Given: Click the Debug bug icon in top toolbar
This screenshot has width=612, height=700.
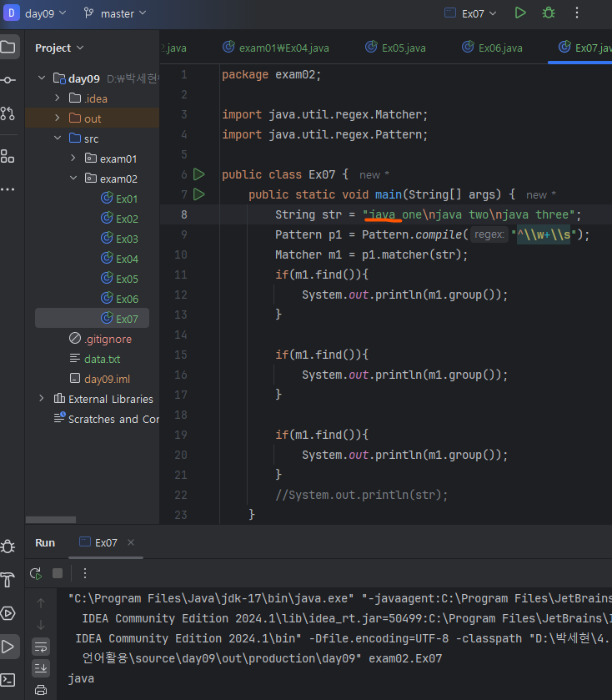Looking at the screenshot, I should point(548,13).
